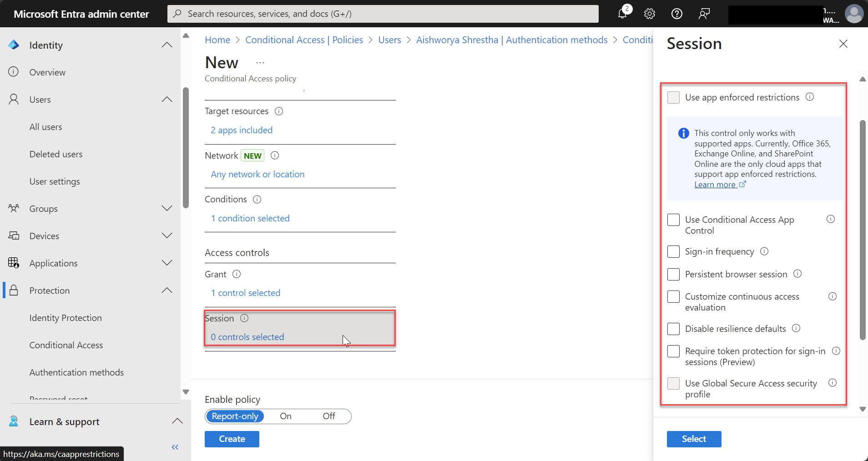Expand the Applications section chevron
The width and height of the screenshot is (868, 461).
pyautogui.click(x=167, y=263)
